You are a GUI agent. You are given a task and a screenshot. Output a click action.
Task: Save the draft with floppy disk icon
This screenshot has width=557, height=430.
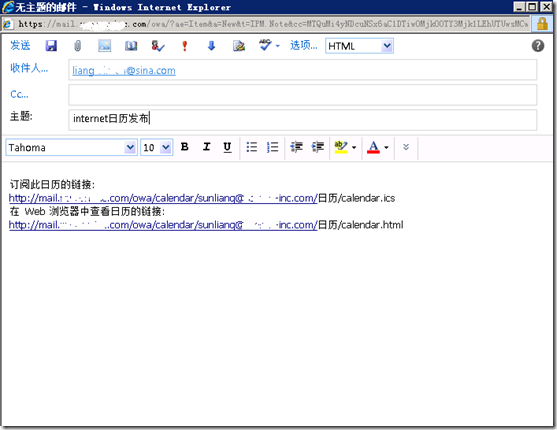[51, 46]
